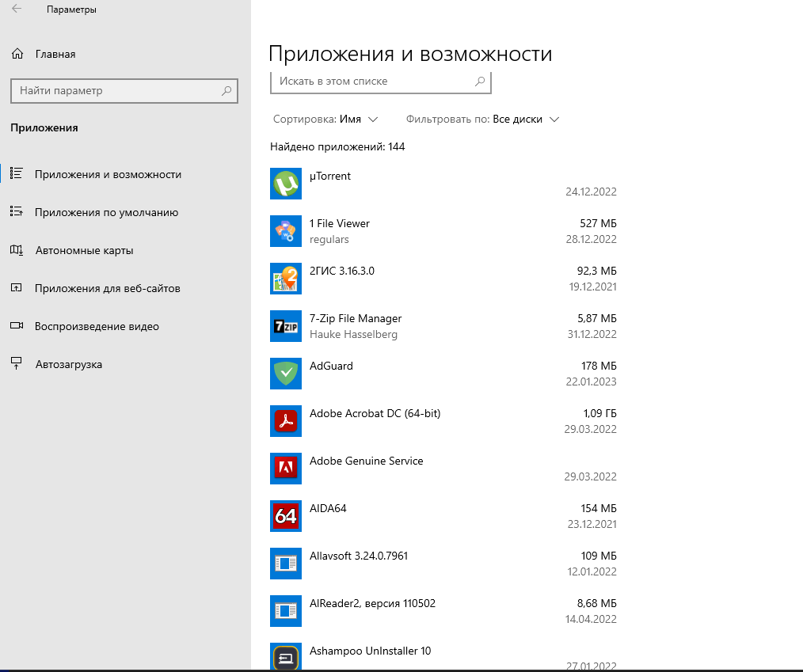Screen dimensions: 803x672
Task: Click the 1 File Viewer app icon
Action: [x=286, y=231]
